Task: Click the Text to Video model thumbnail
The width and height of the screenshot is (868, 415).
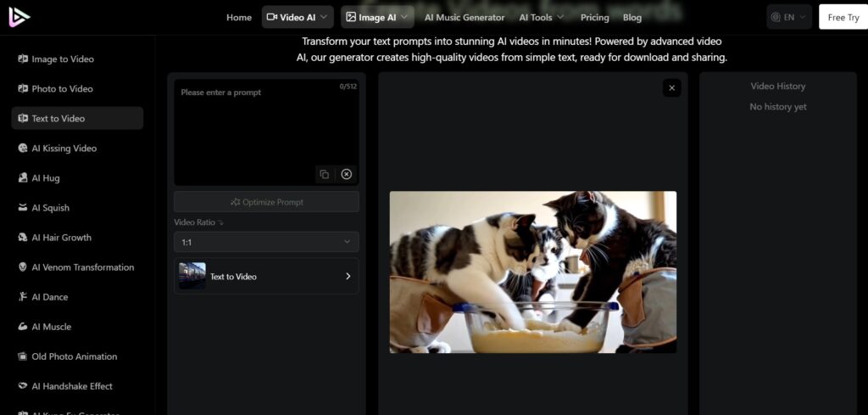Action: pos(192,276)
